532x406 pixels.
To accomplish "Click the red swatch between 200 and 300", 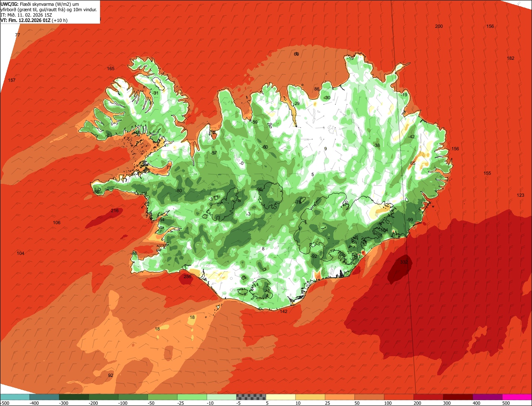I will pyautogui.click(x=429, y=397).
